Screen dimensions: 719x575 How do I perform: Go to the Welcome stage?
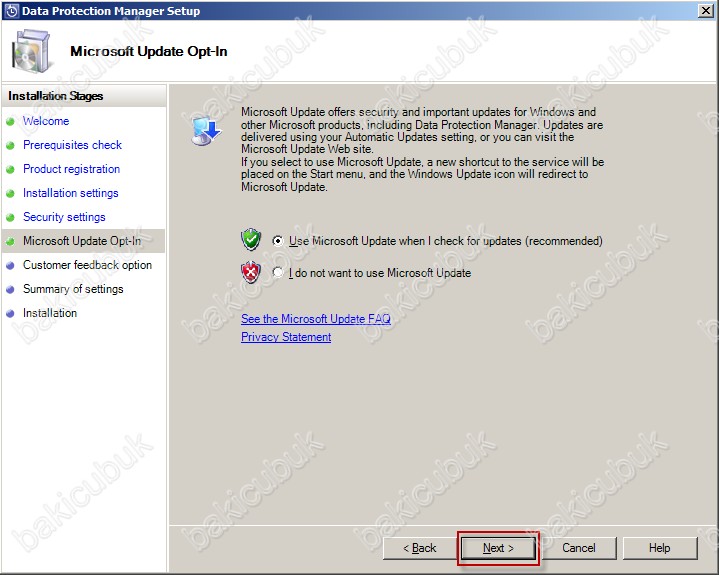[46, 121]
